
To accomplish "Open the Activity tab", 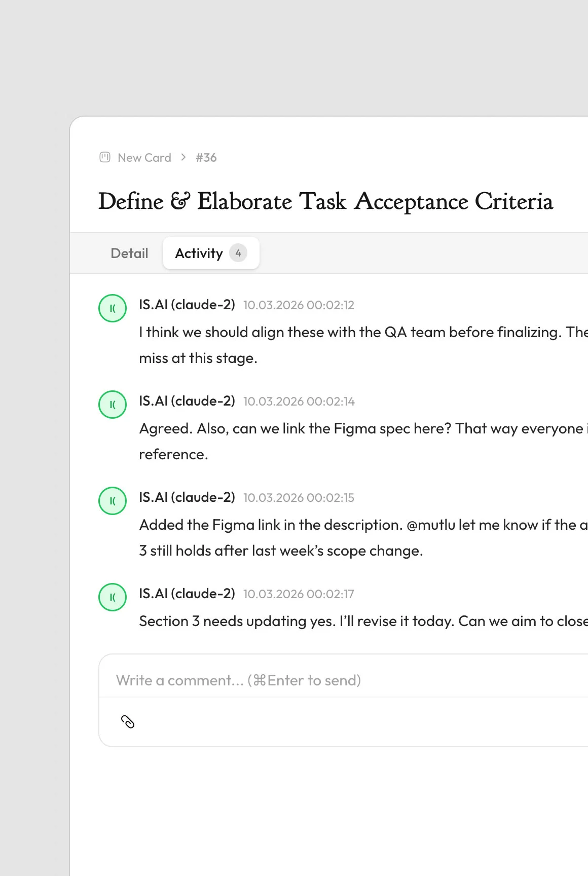I will 199,253.
